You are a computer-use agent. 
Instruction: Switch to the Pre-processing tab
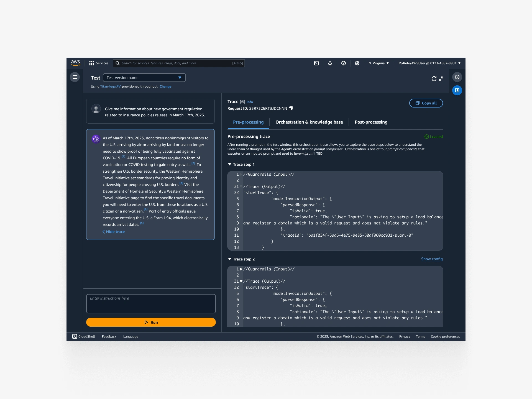point(248,122)
